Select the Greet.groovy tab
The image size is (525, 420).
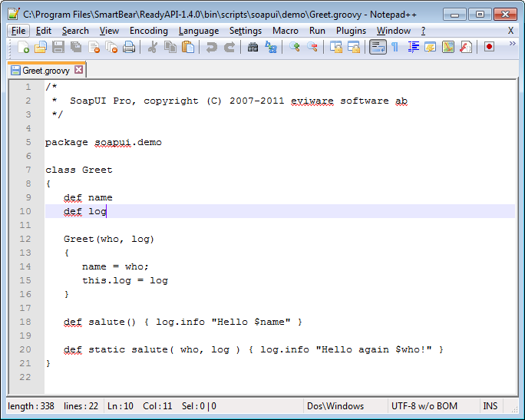(x=47, y=71)
